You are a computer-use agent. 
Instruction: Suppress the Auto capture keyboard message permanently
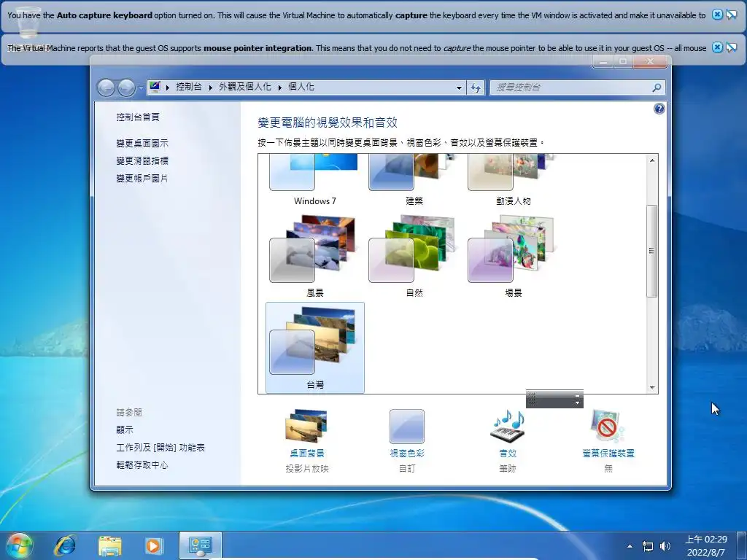[731, 15]
